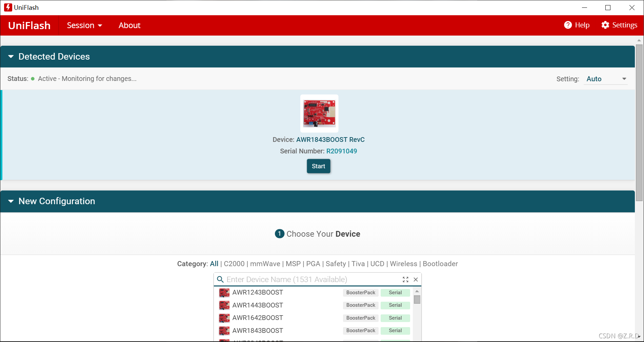Click the Active monitoring status text

tap(87, 79)
